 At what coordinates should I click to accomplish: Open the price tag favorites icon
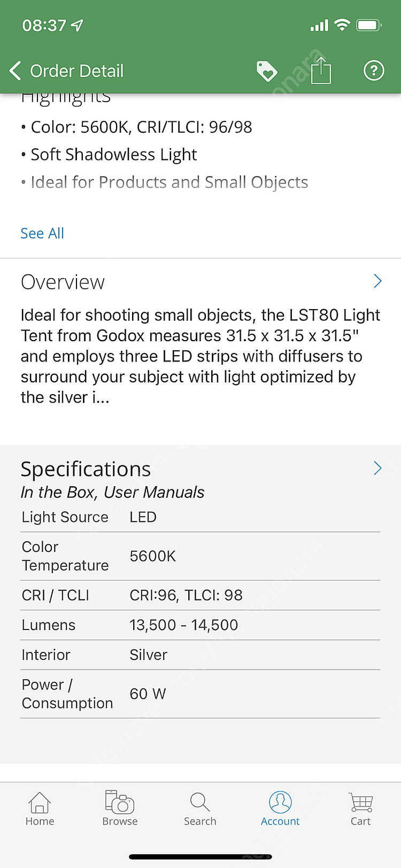click(x=266, y=71)
